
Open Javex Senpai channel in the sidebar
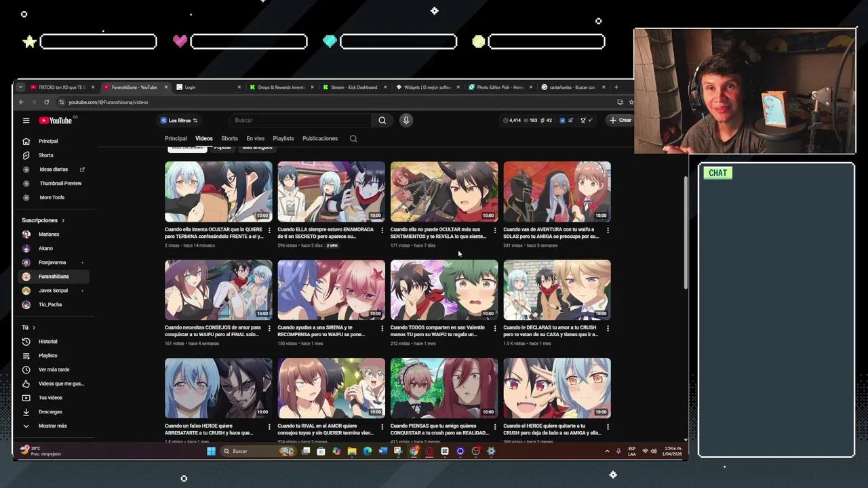(54, 291)
